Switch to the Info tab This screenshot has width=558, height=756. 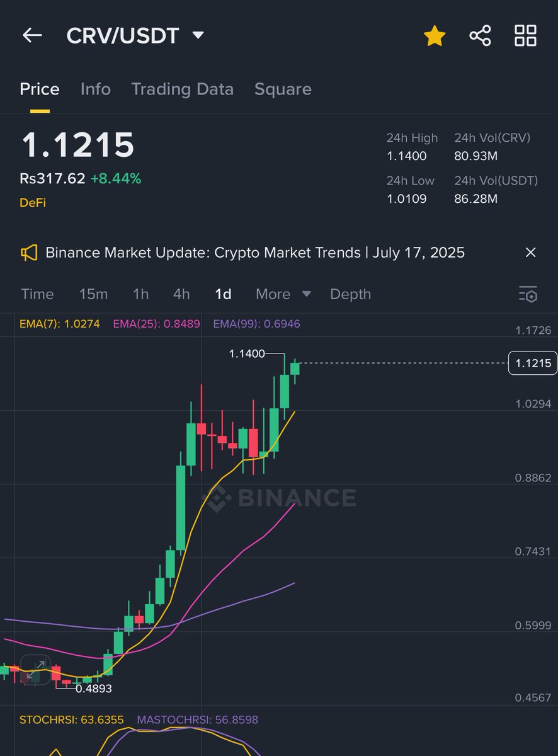tap(96, 89)
